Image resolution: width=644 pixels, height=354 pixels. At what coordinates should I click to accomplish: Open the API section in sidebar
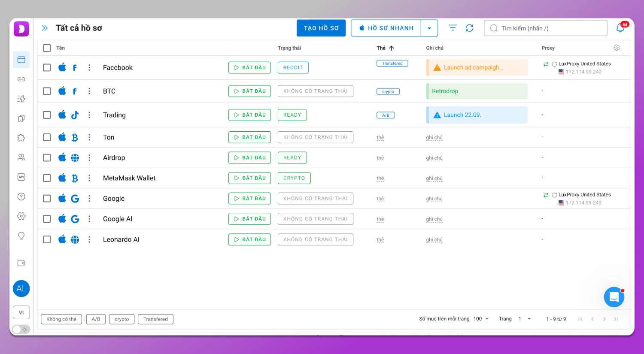pyautogui.click(x=21, y=177)
